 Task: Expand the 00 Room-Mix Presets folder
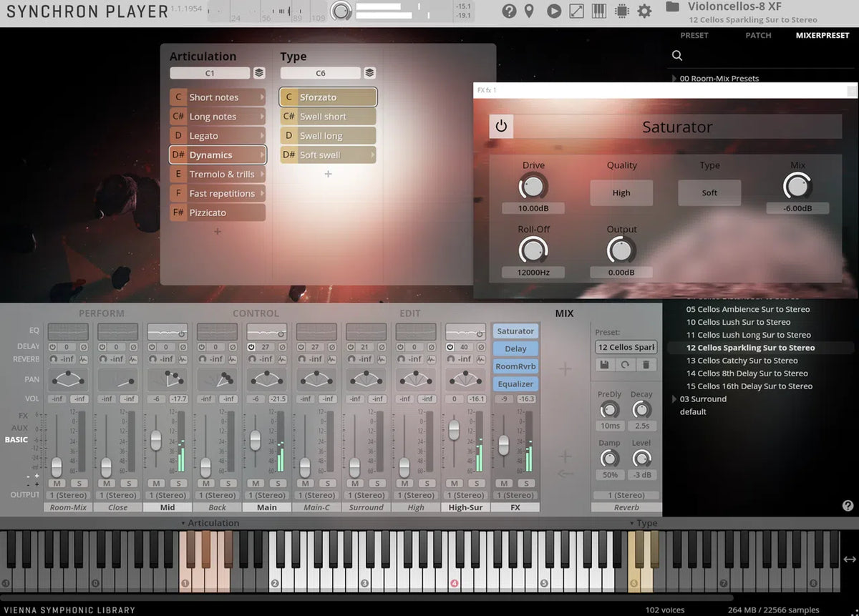(674, 79)
